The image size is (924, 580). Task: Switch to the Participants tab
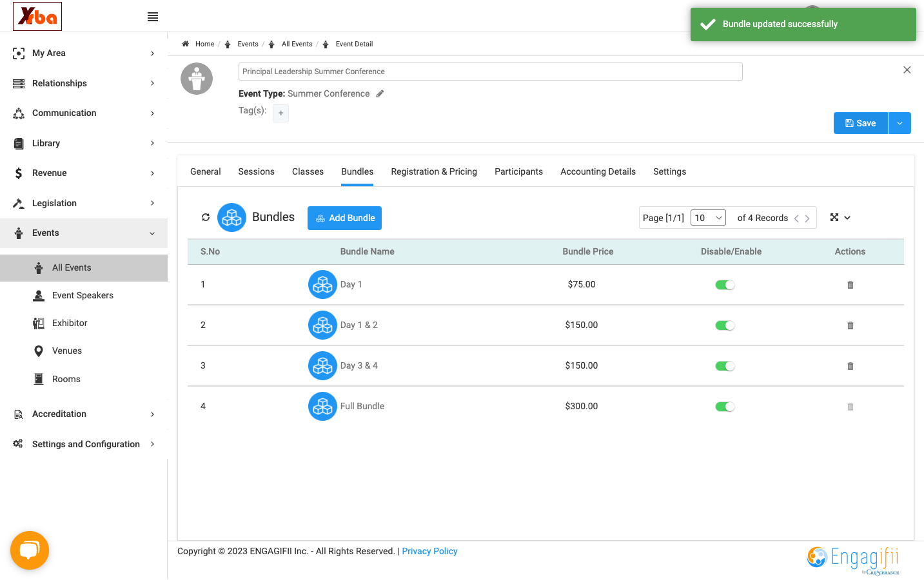click(x=518, y=171)
